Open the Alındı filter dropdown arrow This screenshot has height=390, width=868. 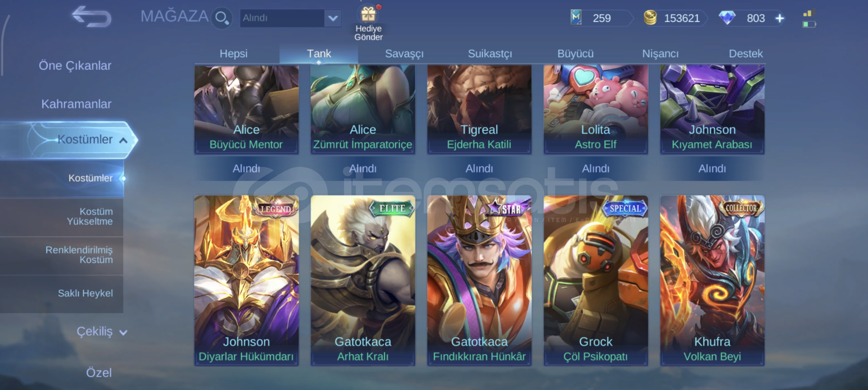(x=333, y=18)
